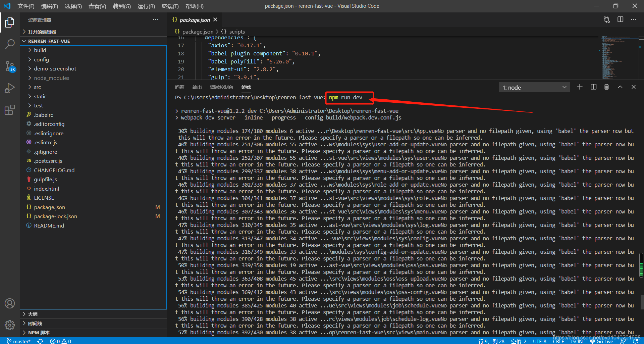Open Source Control view with 5K badge
Image resolution: width=644 pixels, height=344 pixels.
tap(10, 66)
